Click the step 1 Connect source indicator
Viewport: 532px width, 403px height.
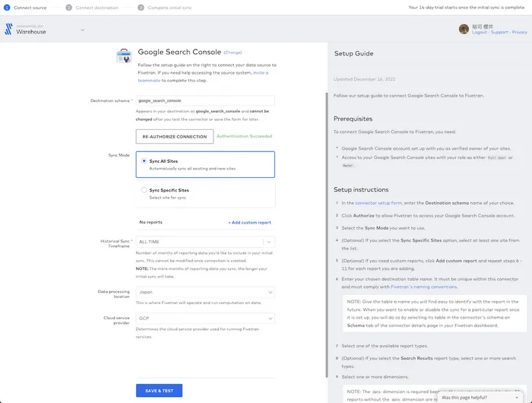click(8, 7)
